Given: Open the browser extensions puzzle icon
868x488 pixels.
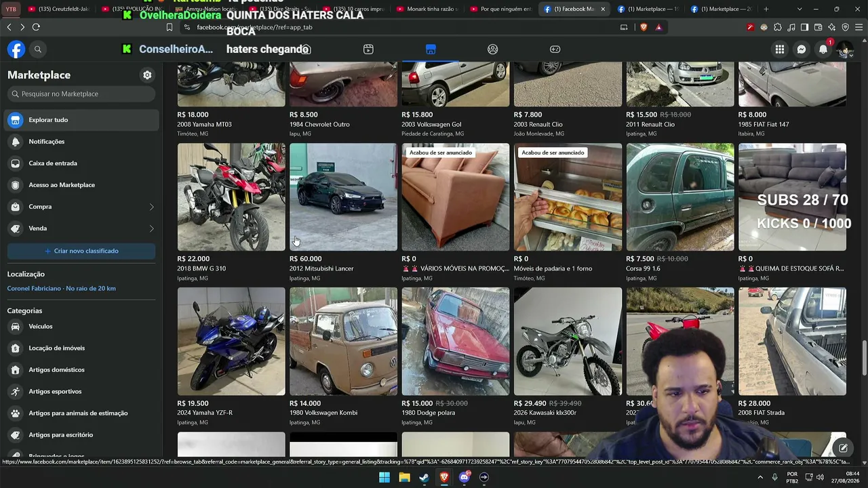Looking at the screenshot, I should point(777,27).
